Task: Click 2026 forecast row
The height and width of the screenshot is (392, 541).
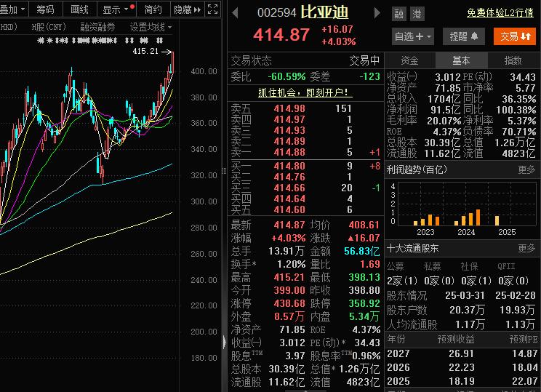Action: [x=462, y=367]
